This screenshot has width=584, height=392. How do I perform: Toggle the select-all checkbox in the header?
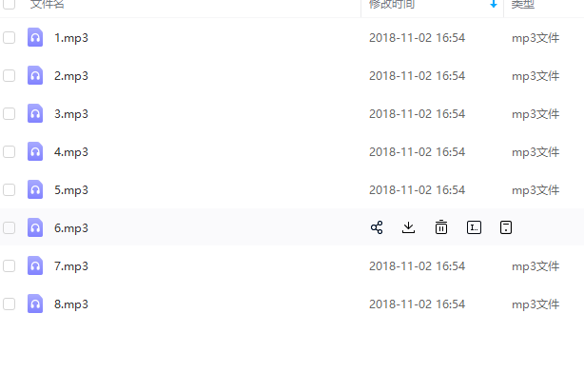click(10, 5)
